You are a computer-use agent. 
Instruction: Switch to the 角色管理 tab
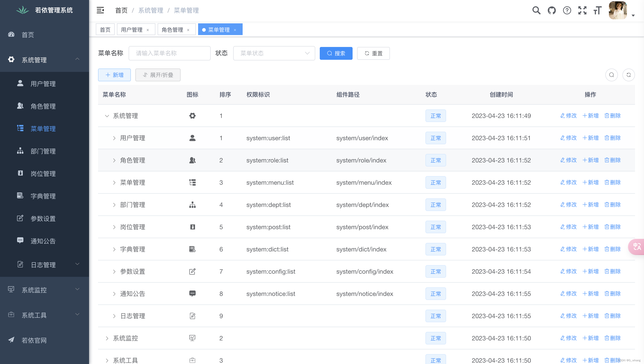pos(172,30)
